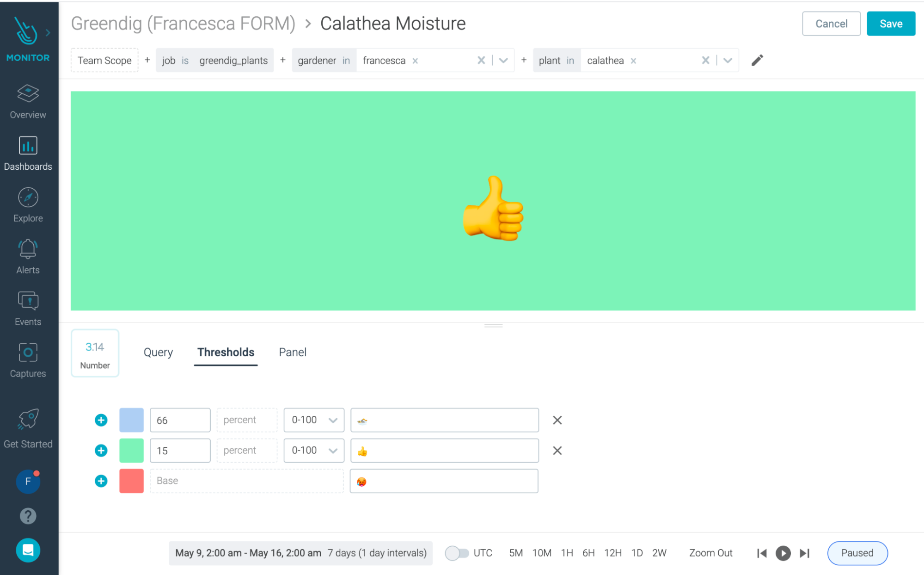Click the pencil edit scope icon
This screenshot has width=924, height=575.
click(x=757, y=61)
